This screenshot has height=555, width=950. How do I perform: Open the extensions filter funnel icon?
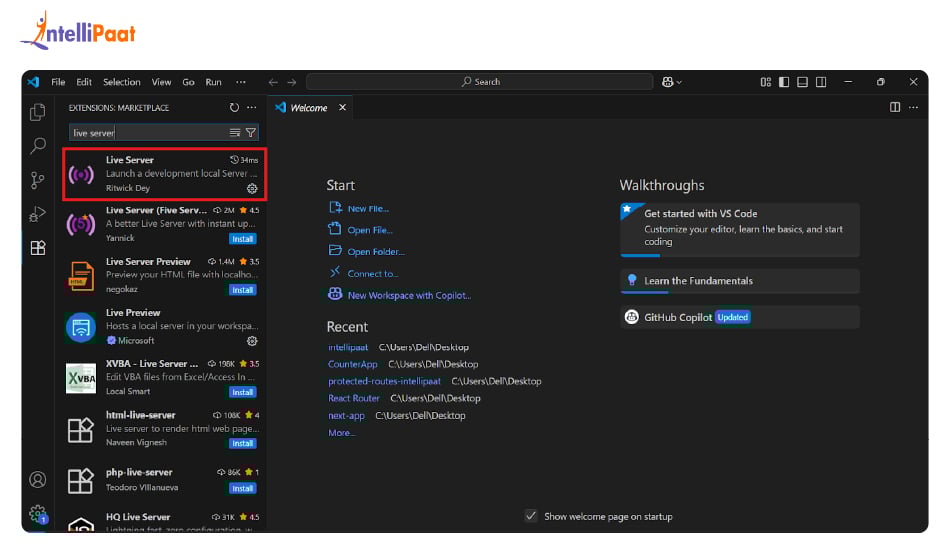pos(251,133)
